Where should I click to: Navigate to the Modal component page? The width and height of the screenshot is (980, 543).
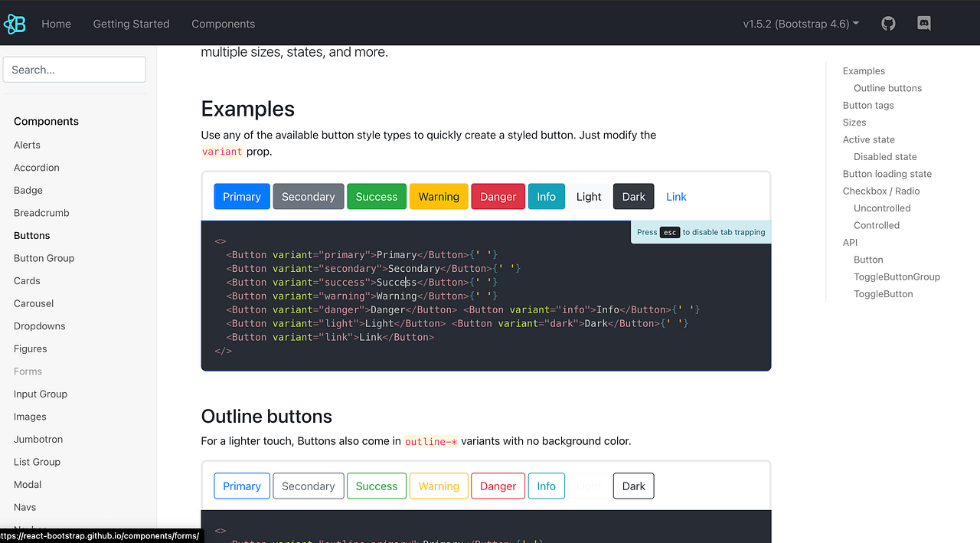click(x=27, y=484)
